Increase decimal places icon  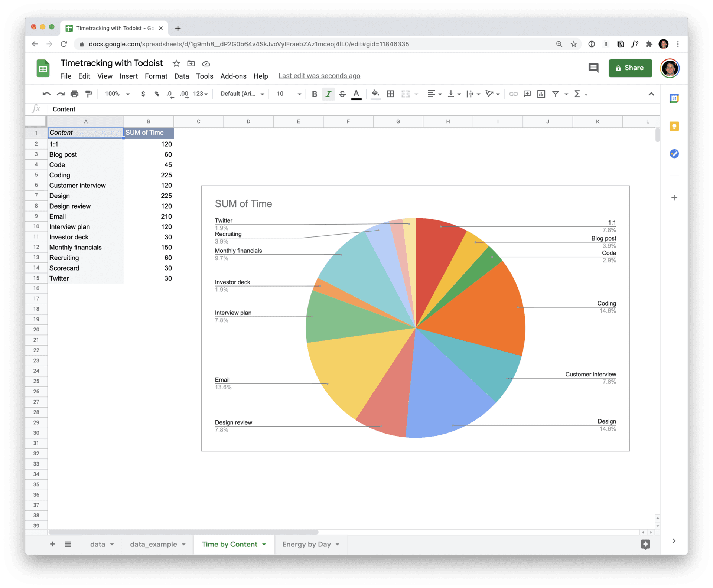click(184, 94)
